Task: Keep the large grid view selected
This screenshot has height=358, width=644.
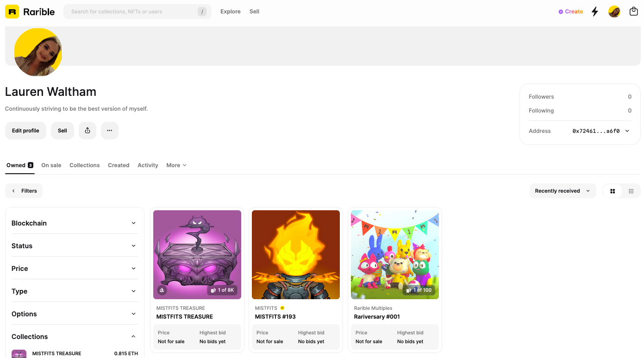Action: pos(613,190)
